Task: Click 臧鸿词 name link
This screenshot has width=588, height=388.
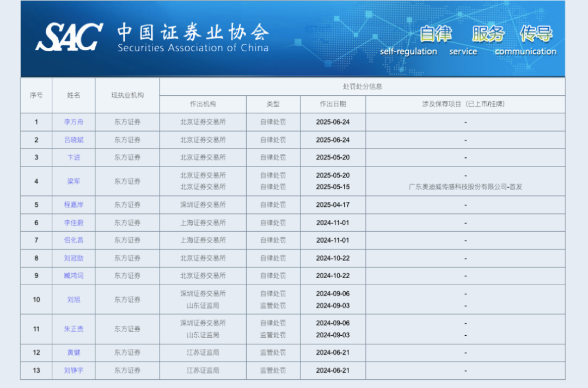Action: 73,276
